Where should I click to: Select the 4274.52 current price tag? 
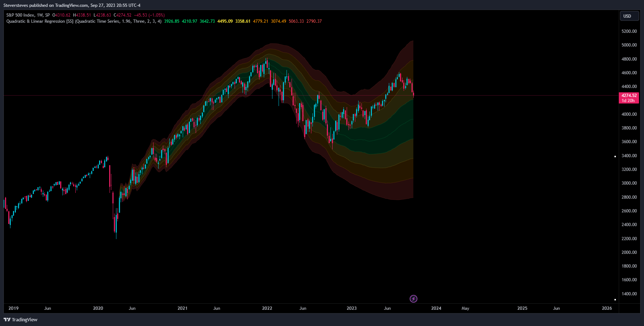click(x=629, y=98)
